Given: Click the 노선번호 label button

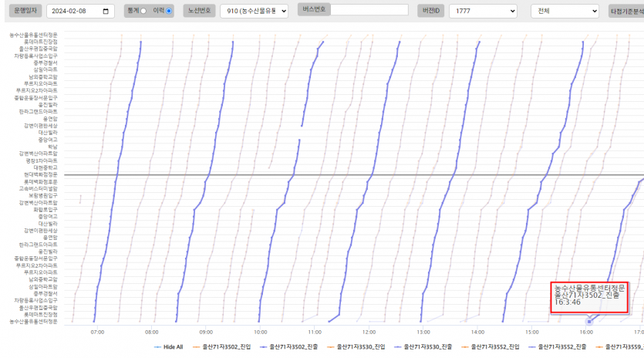Looking at the screenshot, I should [199, 12].
